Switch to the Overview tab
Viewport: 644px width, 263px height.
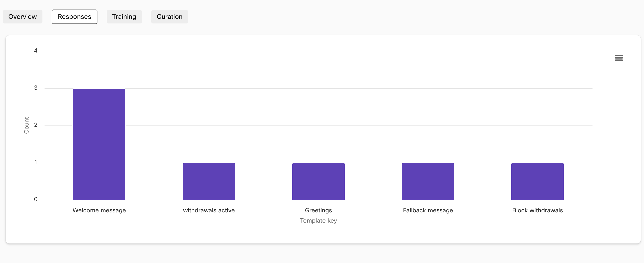click(x=23, y=17)
